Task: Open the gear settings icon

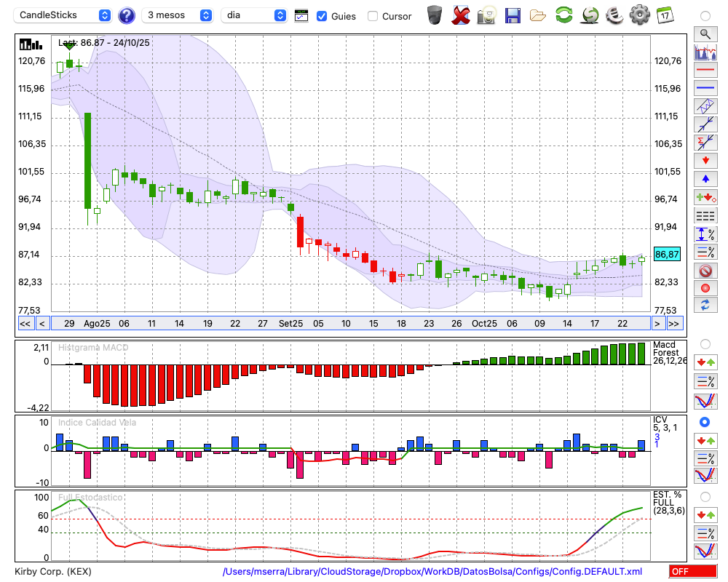Action: click(x=639, y=15)
